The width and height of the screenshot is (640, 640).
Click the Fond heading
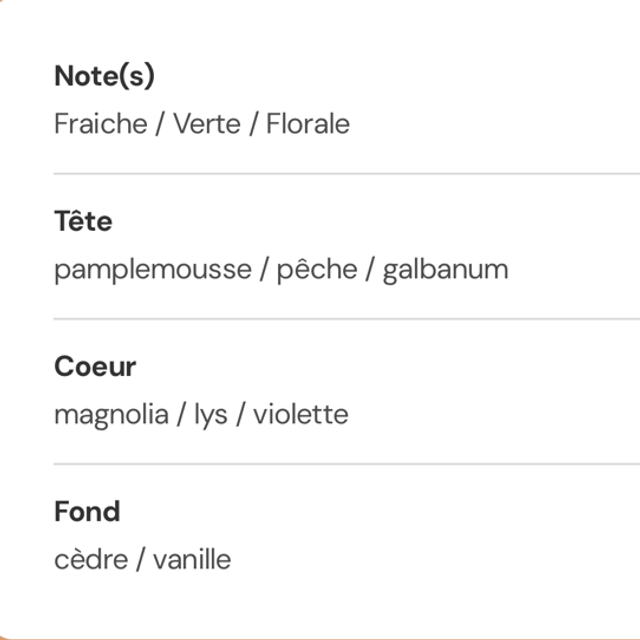(x=87, y=511)
